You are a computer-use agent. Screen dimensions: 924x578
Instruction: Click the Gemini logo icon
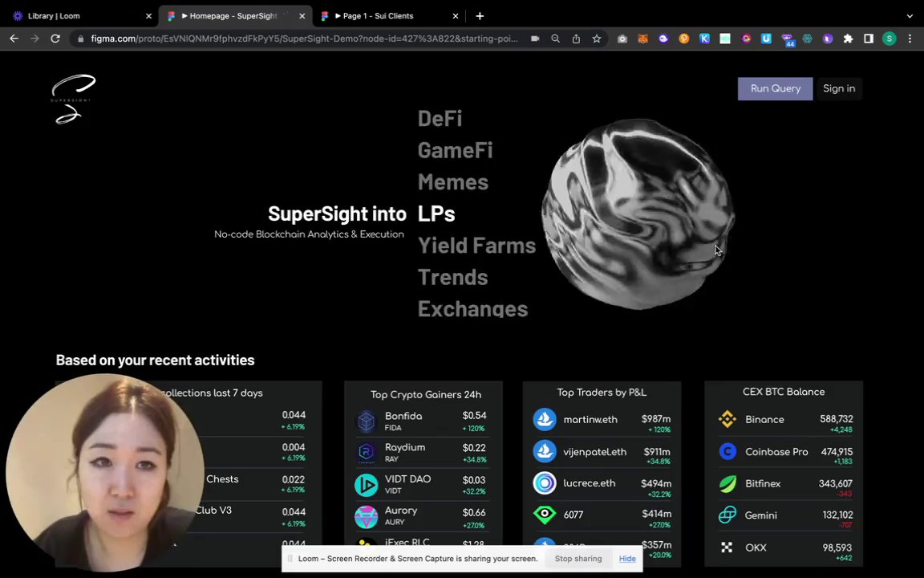click(727, 515)
